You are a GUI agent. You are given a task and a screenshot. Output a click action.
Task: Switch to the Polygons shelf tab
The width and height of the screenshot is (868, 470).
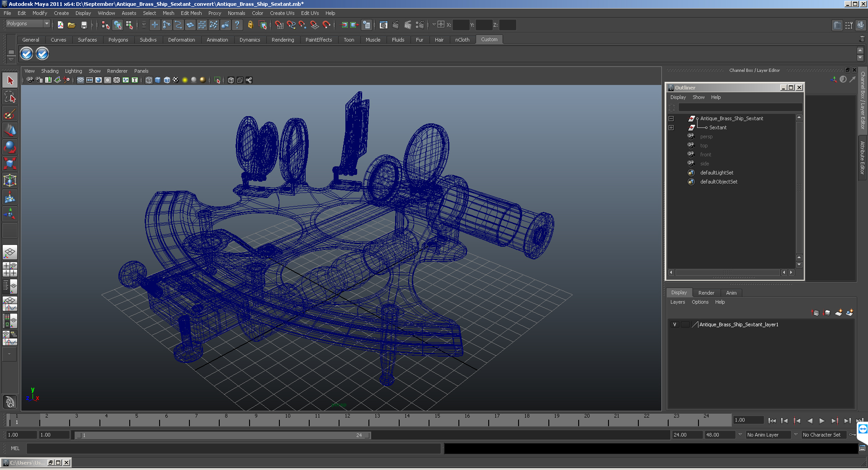(118, 40)
